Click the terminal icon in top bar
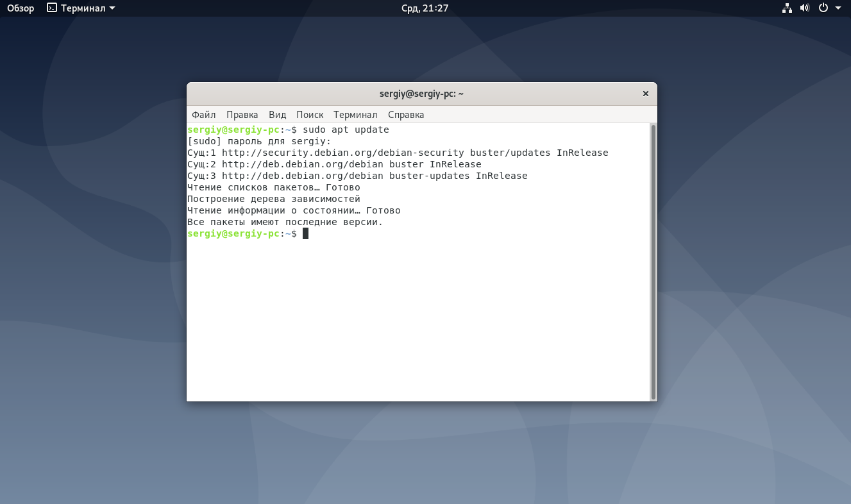This screenshot has height=504, width=851. point(52,8)
